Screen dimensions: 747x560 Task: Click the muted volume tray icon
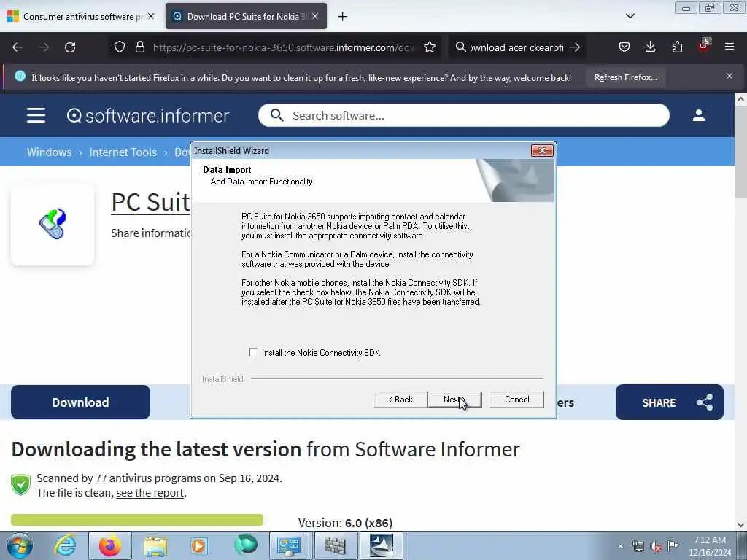(656, 547)
